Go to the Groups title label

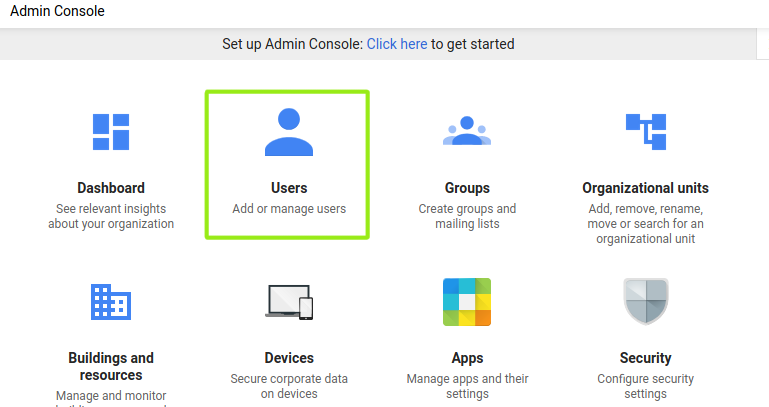pos(467,188)
